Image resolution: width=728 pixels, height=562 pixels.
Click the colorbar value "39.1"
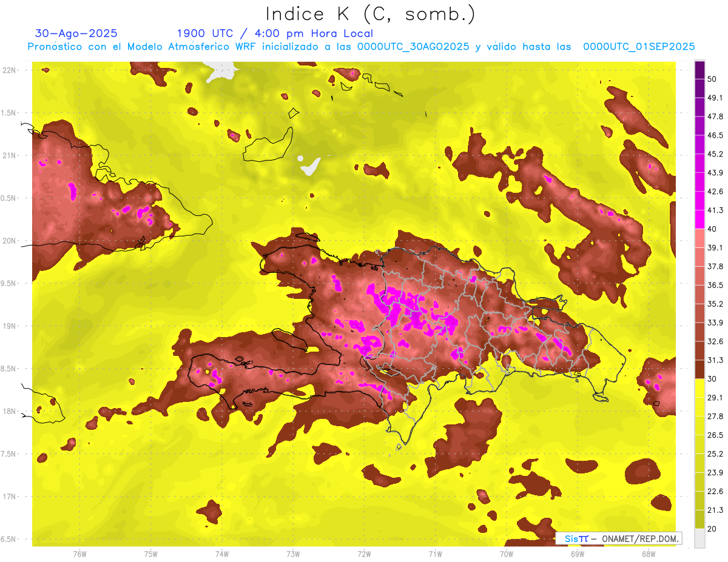(715, 247)
